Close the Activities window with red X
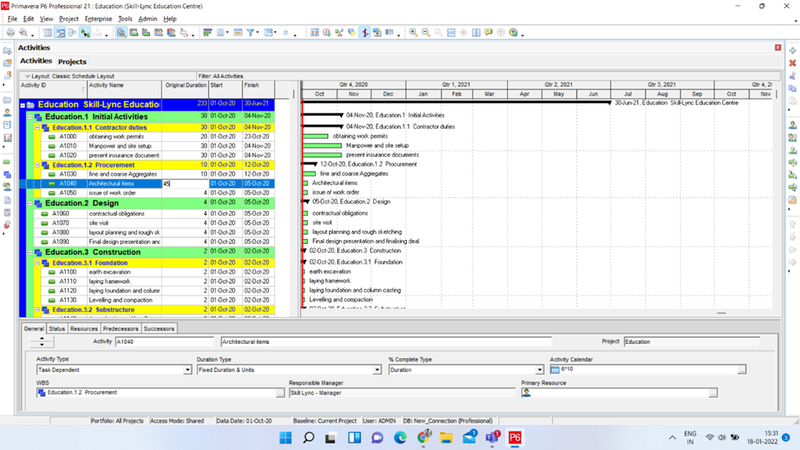The width and height of the screenshot is (800, 450). coord(778,47)
